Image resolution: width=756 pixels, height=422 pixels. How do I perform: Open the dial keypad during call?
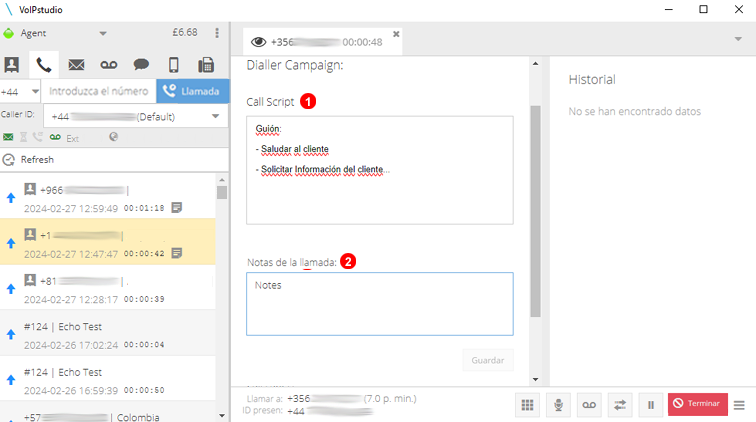(x=527, y=405)
